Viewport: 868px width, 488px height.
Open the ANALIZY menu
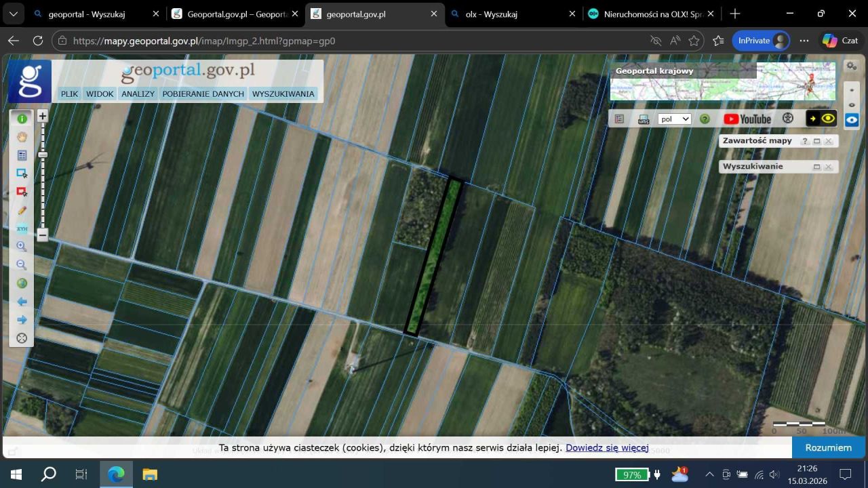(138, 94)
